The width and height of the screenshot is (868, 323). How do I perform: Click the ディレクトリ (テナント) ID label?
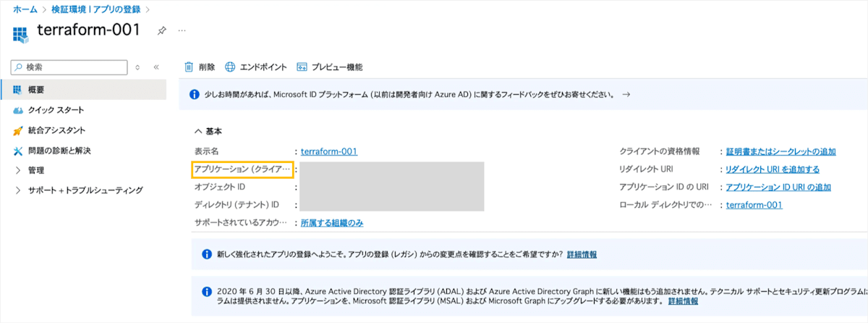pos(237,205)
